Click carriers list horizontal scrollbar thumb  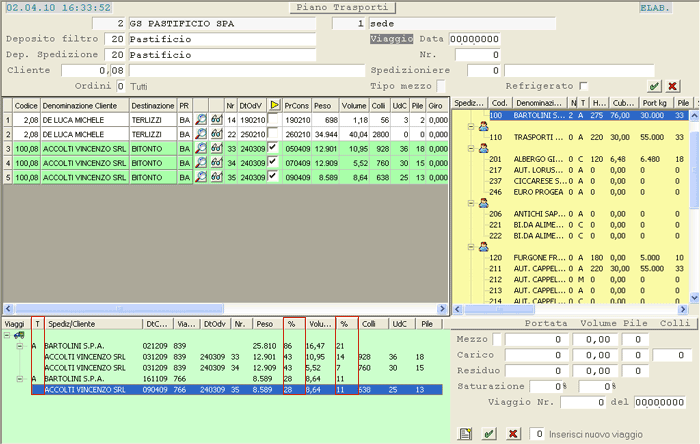click(499, 309)
